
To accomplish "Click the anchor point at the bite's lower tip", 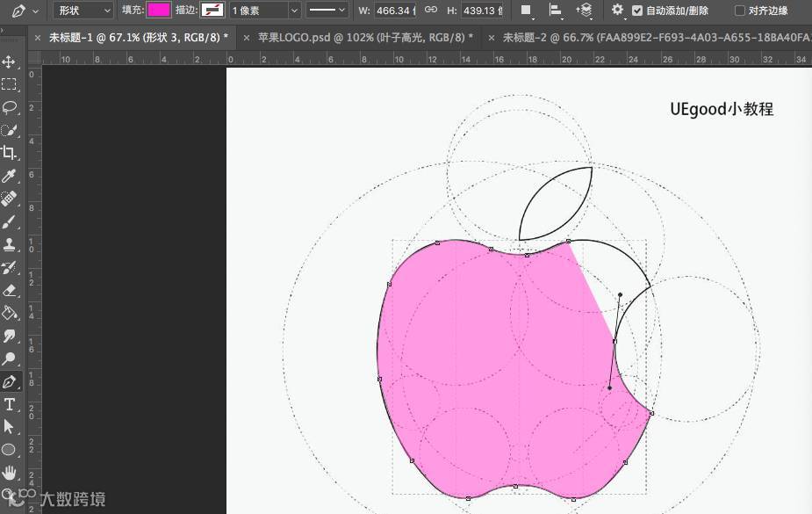I will click(x=651, y=413).
